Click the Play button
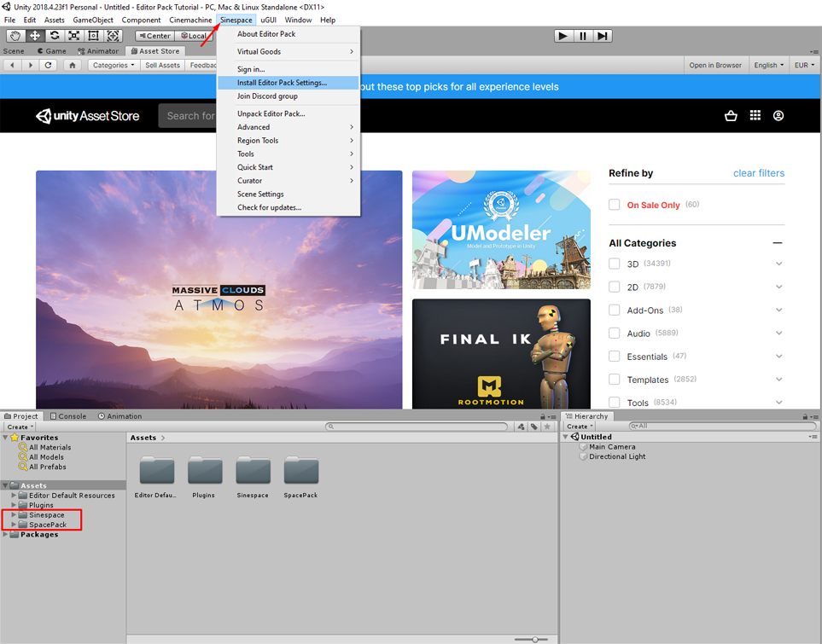 563,36
